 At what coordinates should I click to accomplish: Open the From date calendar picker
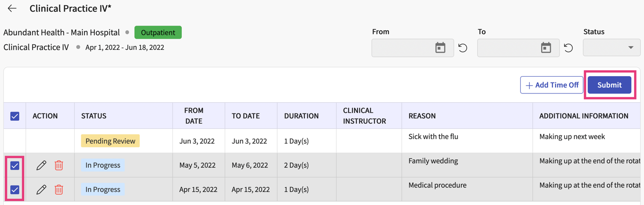[440, 48]
